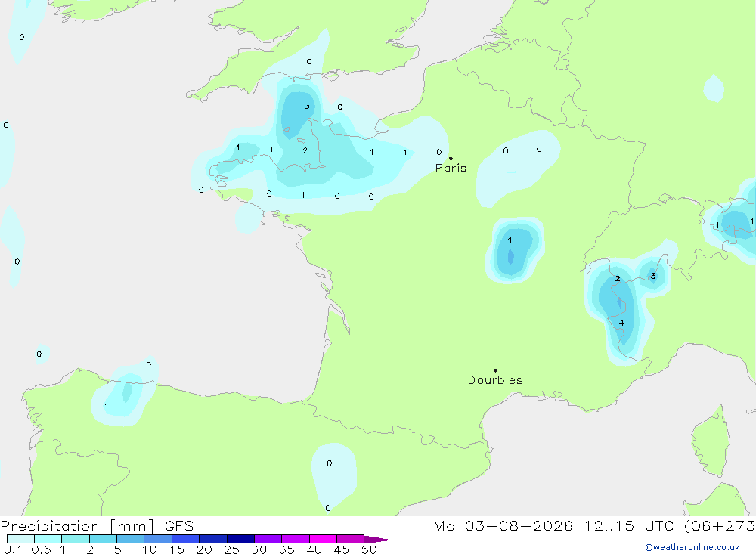Click the forecast date and time text
The image size is (756, 554).
[x=594, y=525]
